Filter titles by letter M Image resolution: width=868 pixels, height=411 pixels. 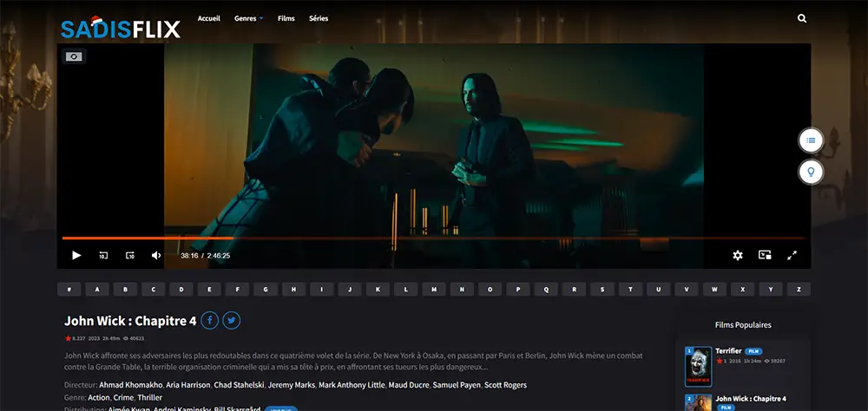click(434, 290)
